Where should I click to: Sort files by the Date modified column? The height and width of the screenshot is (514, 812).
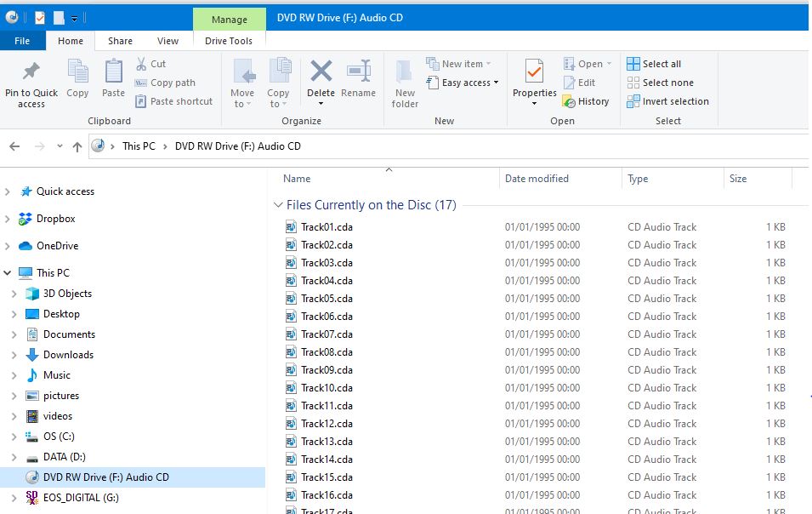point(537,179)
